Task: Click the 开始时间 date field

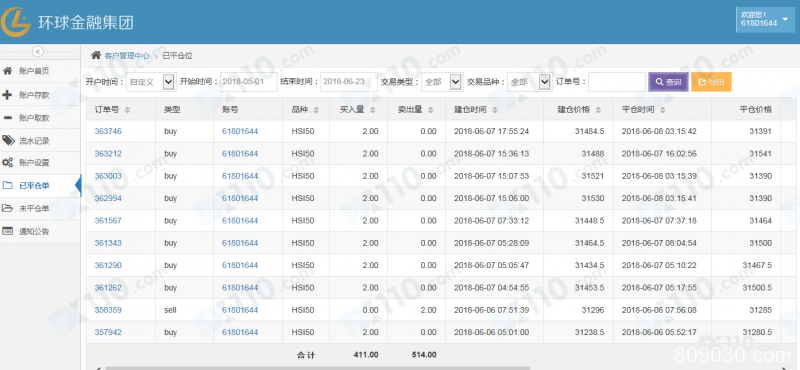Action: point(248,82)
